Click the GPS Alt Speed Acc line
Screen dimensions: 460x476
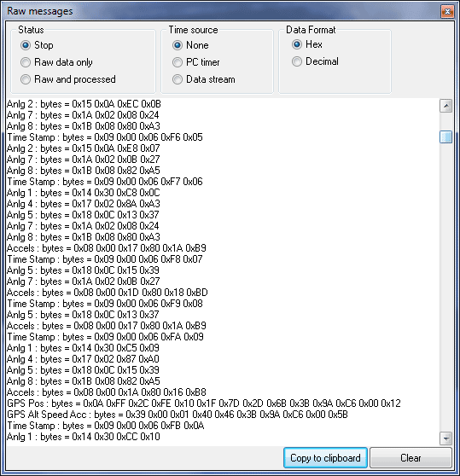click(x=178, y=415)
